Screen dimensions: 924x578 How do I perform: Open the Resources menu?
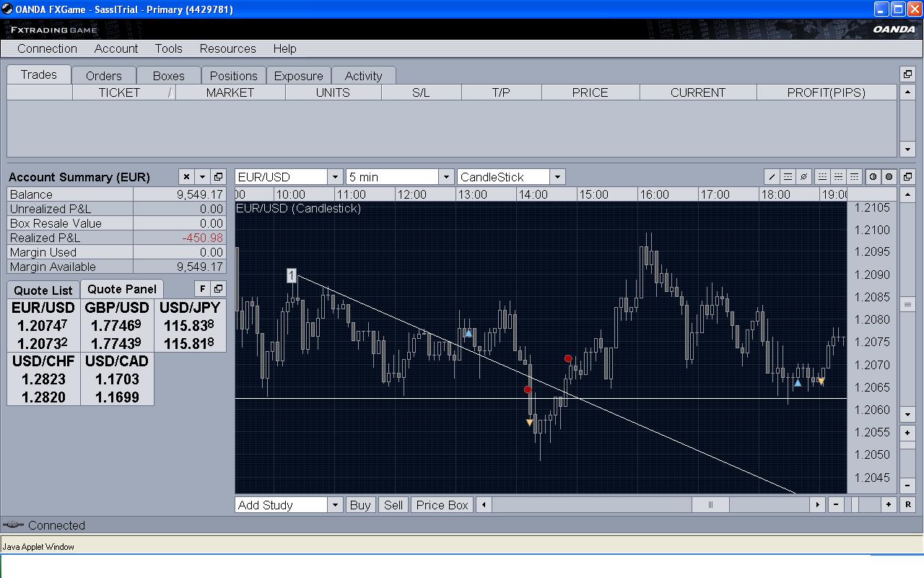click(x=228, y=48)
